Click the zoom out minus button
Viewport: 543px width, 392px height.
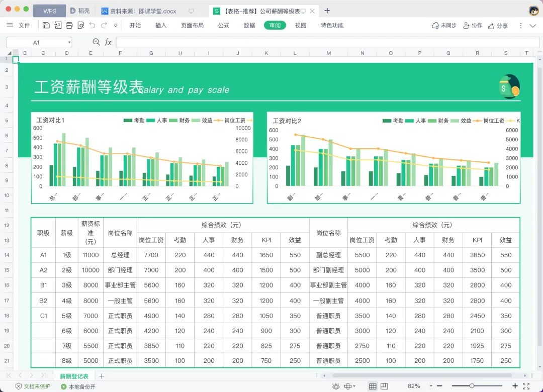pyautogui.click(x=440, y=386)
